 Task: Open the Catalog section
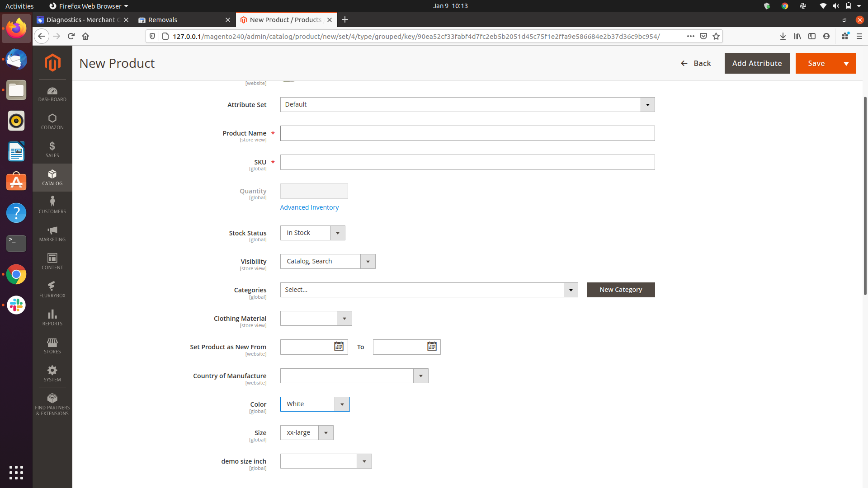pyautogui.click(x=52, y=177)
